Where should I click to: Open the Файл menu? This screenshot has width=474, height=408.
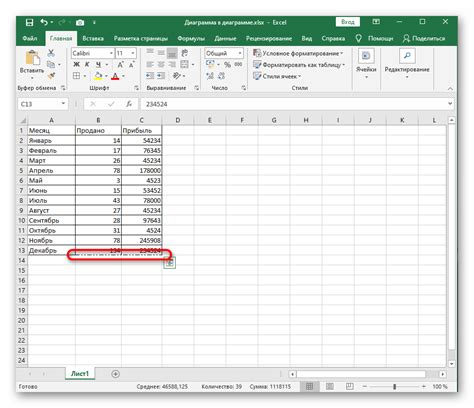pyautogui.click(x=30, y=38)
